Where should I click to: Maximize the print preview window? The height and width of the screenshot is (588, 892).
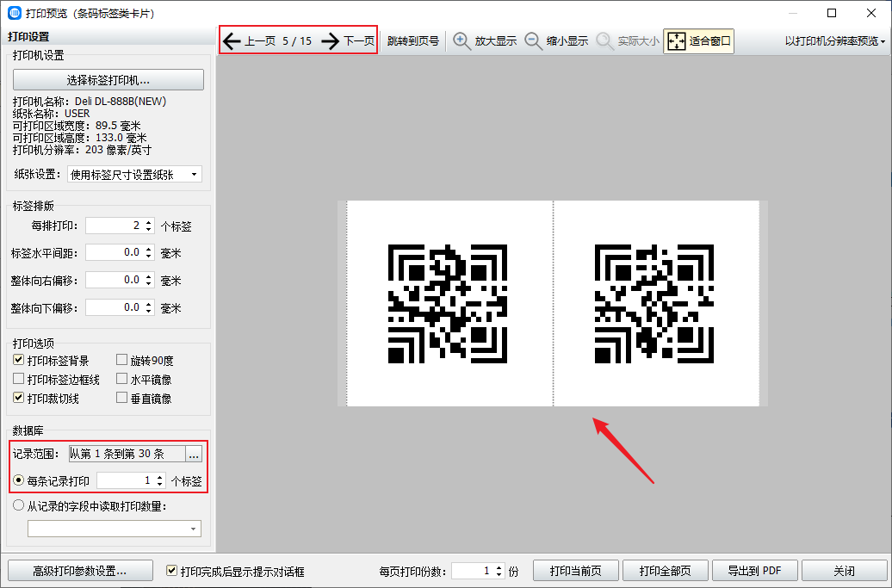pyautogui.click(x=832, y=13)
